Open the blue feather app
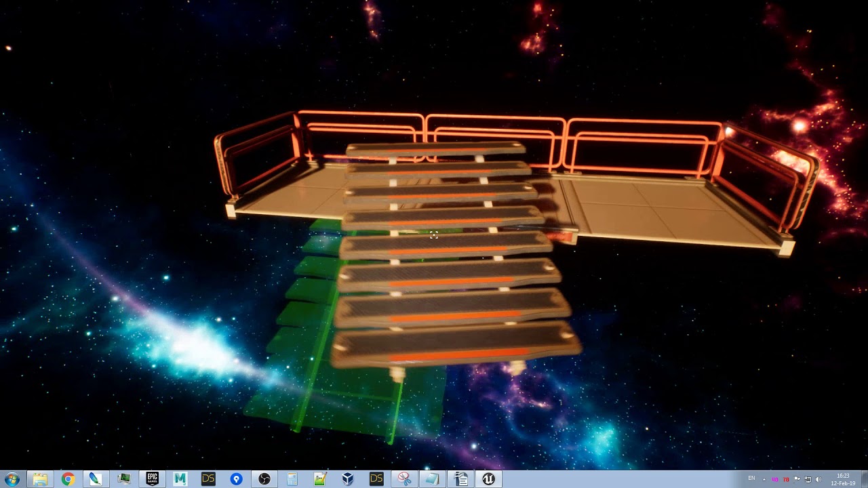The image size is (868, 488). tap(96, 479)
